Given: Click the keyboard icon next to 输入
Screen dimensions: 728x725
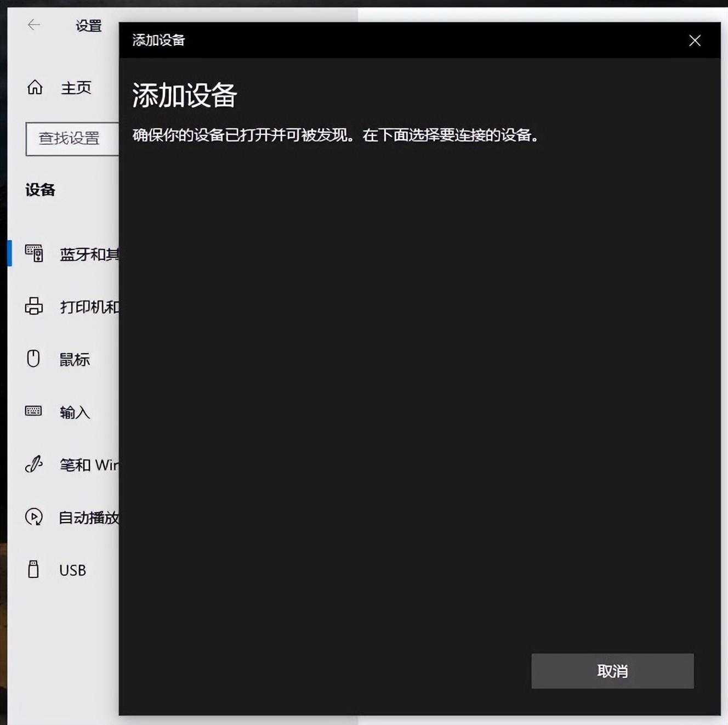Looking at the screenshot, I should click(x=34, y=412).
